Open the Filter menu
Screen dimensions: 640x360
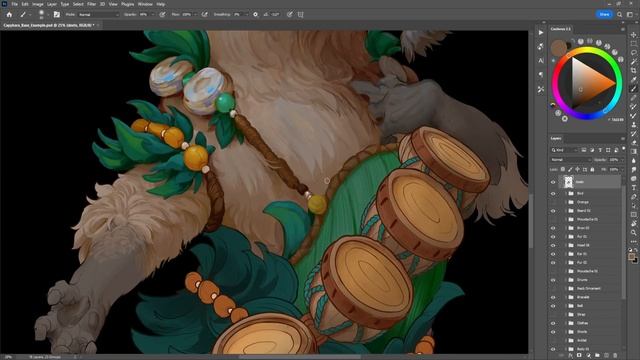coord(91,4)
